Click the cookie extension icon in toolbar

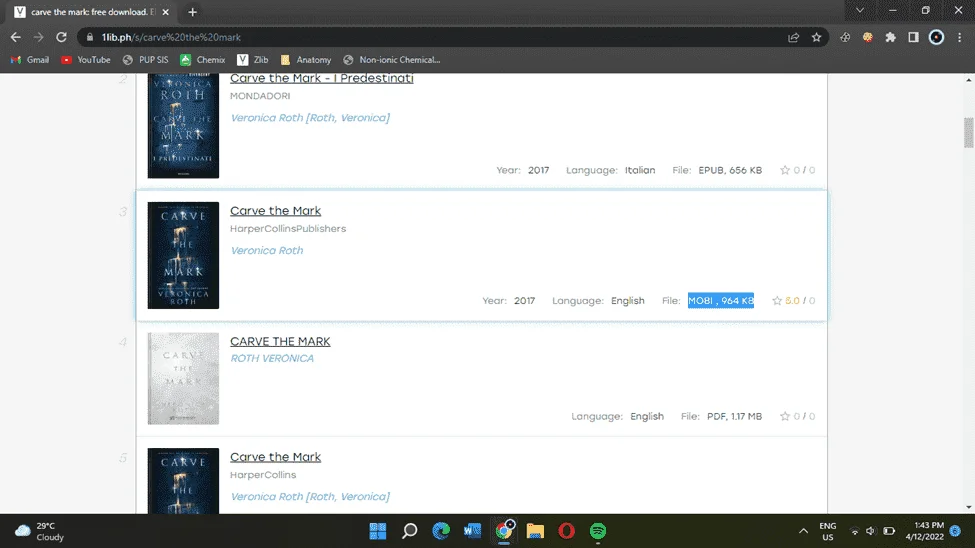point(867,37)
